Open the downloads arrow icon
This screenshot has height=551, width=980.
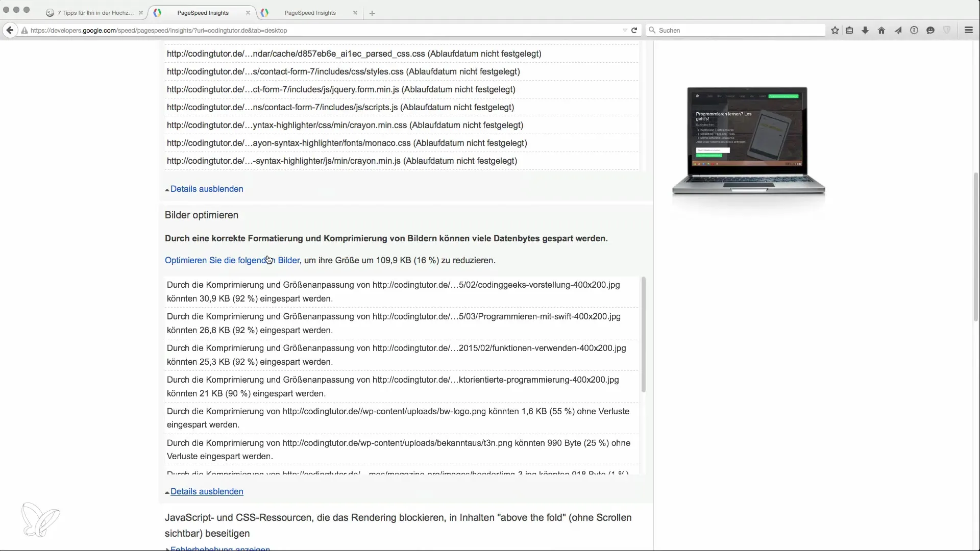(865, 30)
